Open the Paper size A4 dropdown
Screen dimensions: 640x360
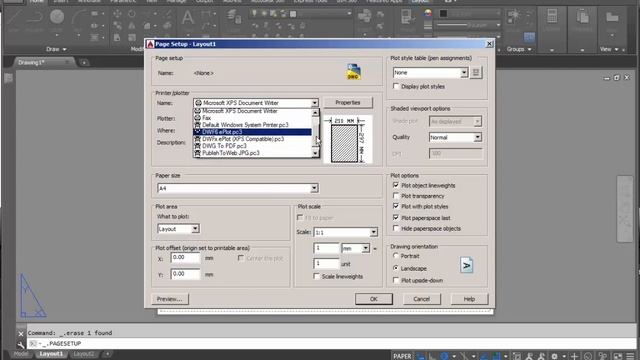click(314, 188)
